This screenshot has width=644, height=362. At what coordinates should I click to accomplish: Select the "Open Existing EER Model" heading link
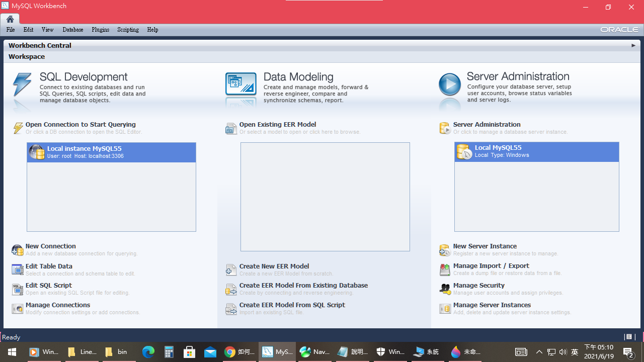(278, 125)
